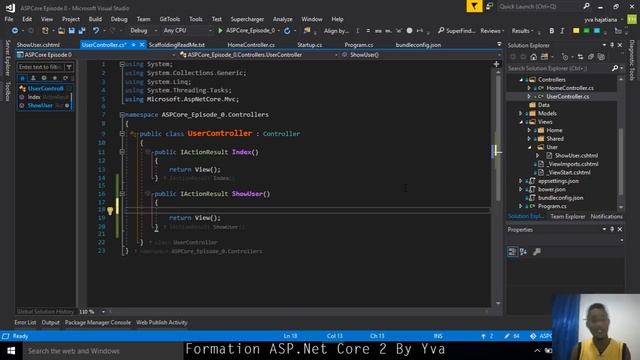Viewport: 640px width, 360px height.
Task: Click the Show All Files icon
Action: (x=601, y=57)
